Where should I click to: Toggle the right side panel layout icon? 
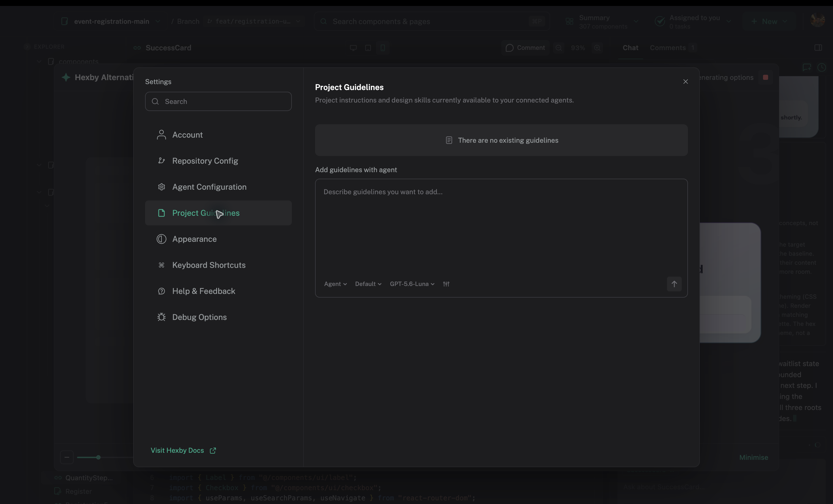(x=818, y=48)
